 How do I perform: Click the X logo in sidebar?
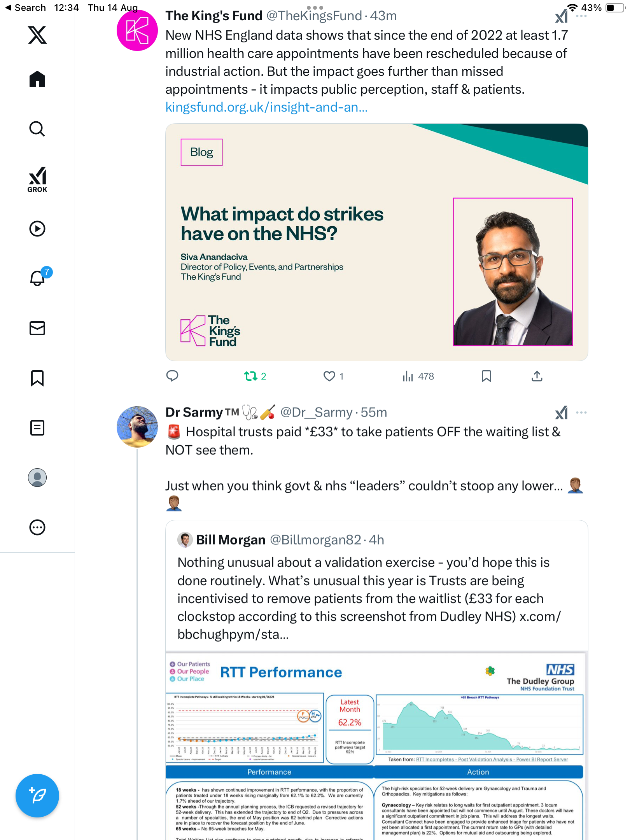tap(37, 35)
